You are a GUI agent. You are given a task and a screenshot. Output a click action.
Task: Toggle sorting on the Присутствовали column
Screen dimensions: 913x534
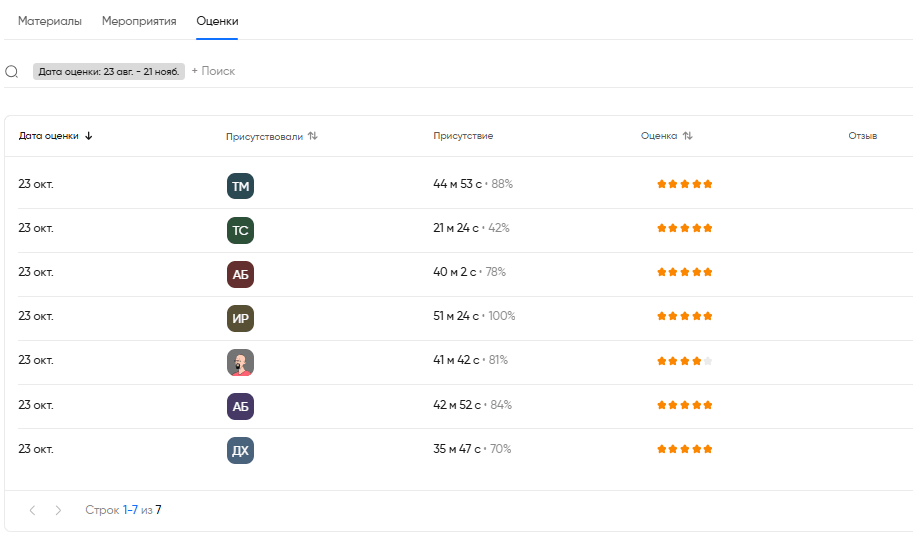tap(313, 136)
